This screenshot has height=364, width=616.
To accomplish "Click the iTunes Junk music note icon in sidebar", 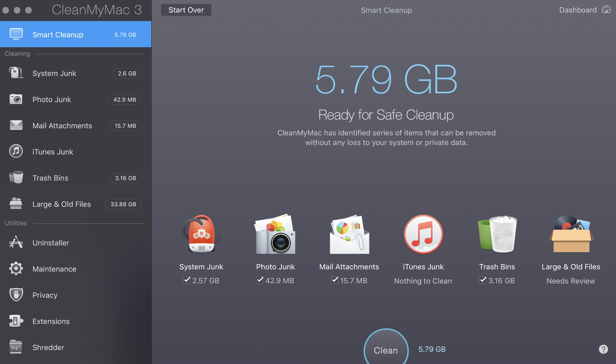I will (16, 151).
